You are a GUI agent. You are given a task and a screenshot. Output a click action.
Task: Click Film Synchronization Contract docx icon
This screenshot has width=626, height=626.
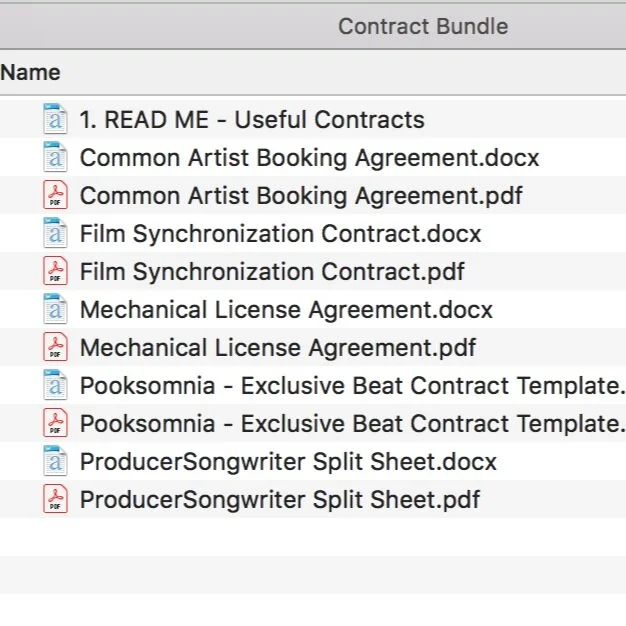[x=55, y=233]
